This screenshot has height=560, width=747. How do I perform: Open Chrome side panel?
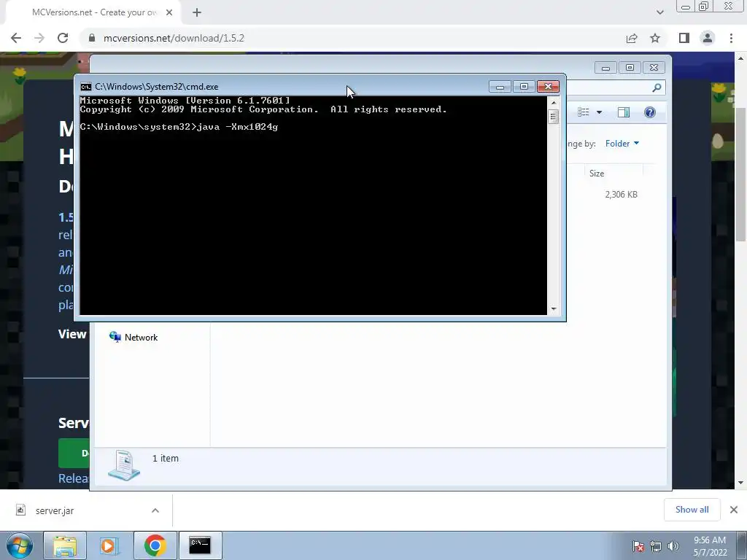tap(684, 38)
